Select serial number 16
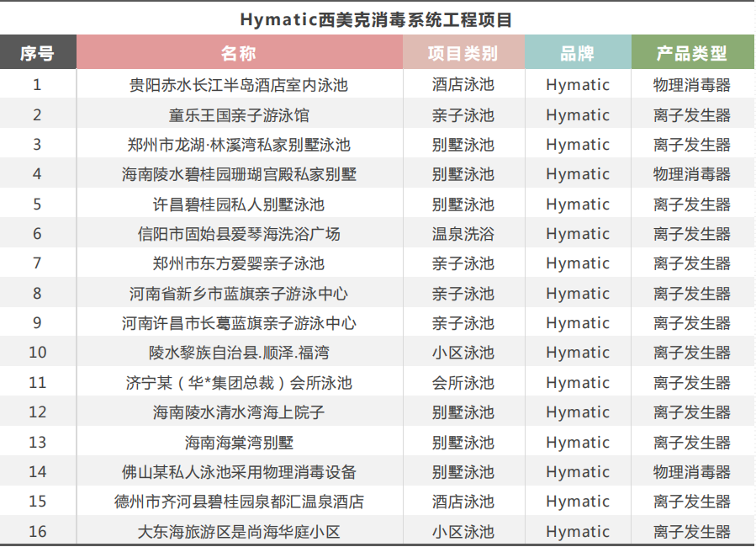756x547 pixels. click(x=37, y=532)
